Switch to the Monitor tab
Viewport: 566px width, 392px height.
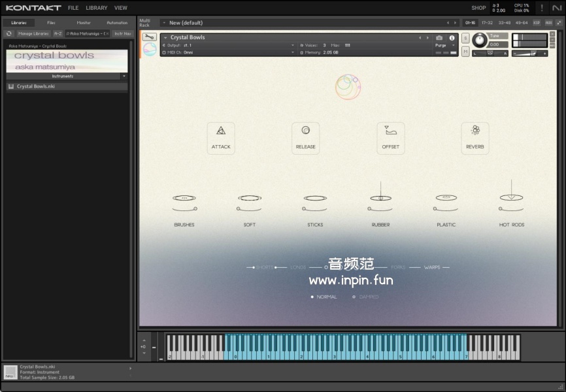point(84,23)
